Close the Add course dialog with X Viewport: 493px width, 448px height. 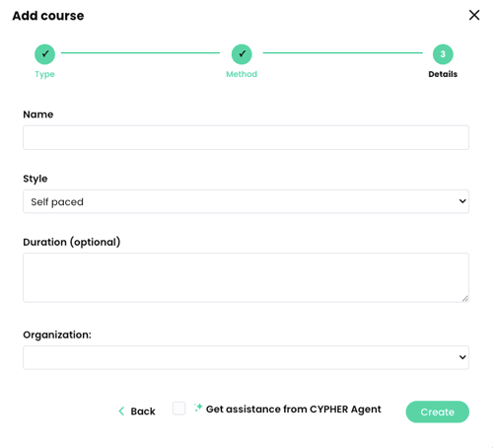[474, 15]
